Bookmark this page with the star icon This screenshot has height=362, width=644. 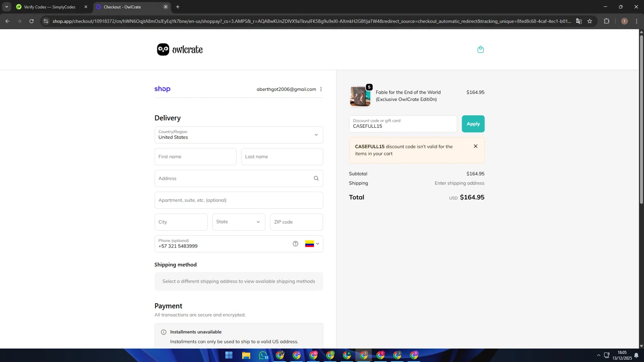click(x=589, y=21)
